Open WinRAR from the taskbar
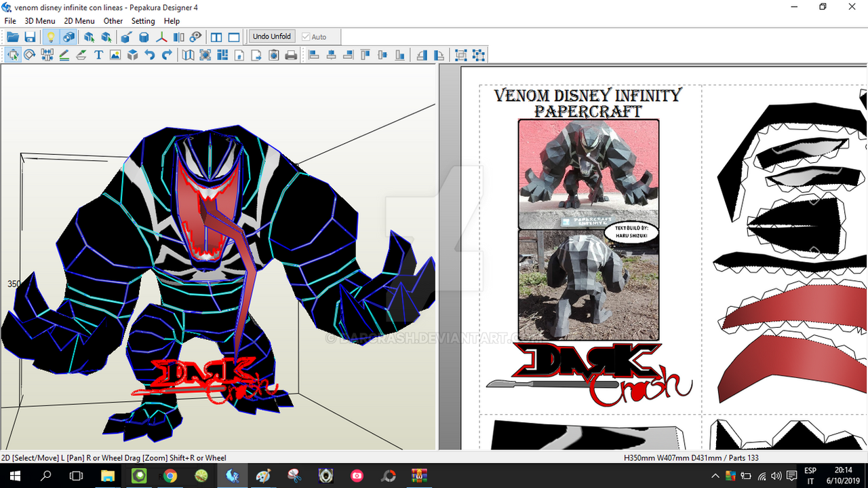Viewport: 868px width, 488px height. pos(419,476)
